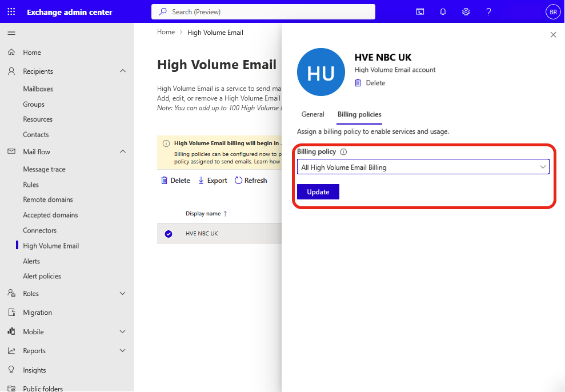Click the Search (Preview) box

click(x=263, y=12)
